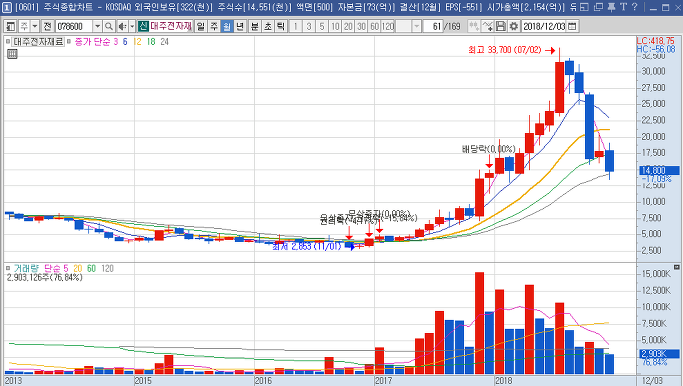Click the 2018/12/03 date field
Image resolution: width=683 pixels, height=386 pixels.
click(x=544, y=27)
